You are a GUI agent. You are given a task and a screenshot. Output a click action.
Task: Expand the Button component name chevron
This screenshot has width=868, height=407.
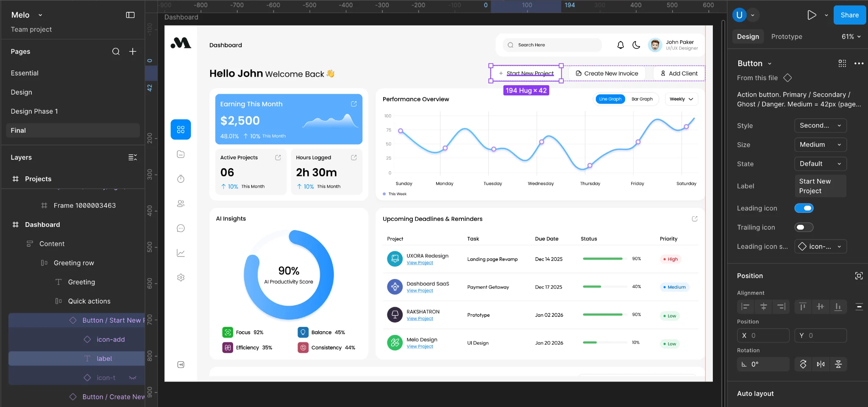(x=770, y=64)
